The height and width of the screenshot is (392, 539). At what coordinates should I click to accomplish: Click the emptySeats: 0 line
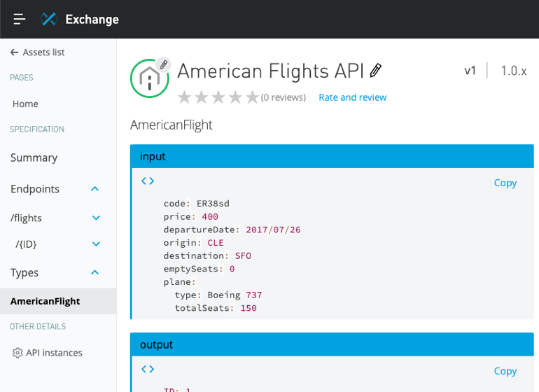(199, 269)
